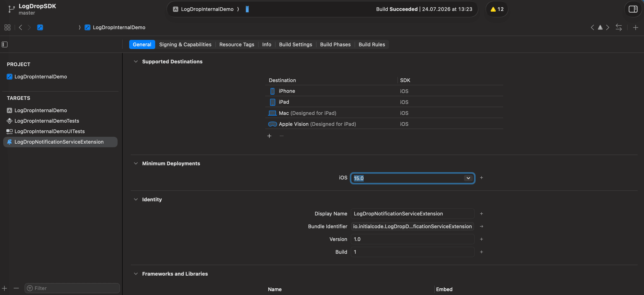The image size is (644, 295).
Task: Click the iOS minimum deployment value 15.0
Action: click(358, 178)
